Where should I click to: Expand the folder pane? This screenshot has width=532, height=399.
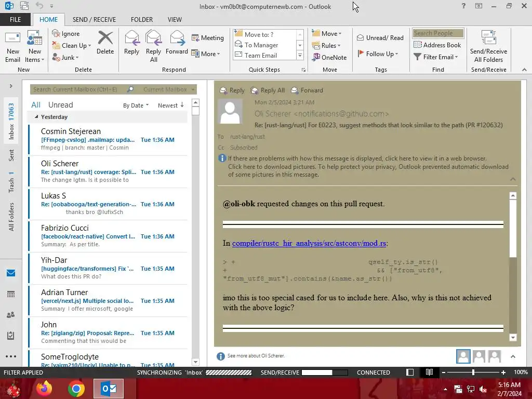[x=11, y=86]
